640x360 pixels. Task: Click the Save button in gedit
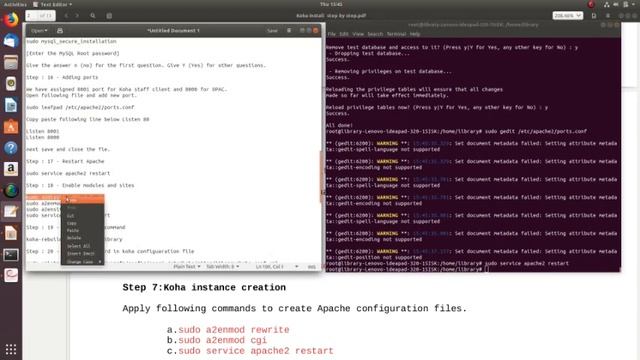point(272,31)
